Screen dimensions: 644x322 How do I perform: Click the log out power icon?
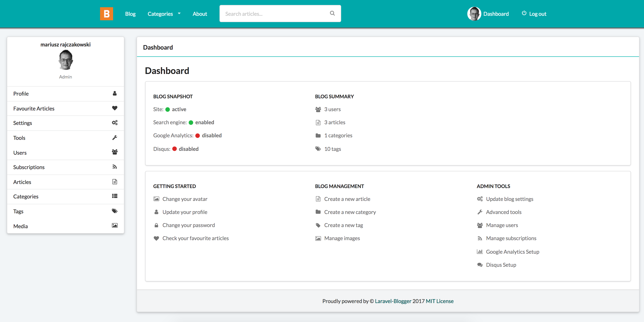[524, 13]
